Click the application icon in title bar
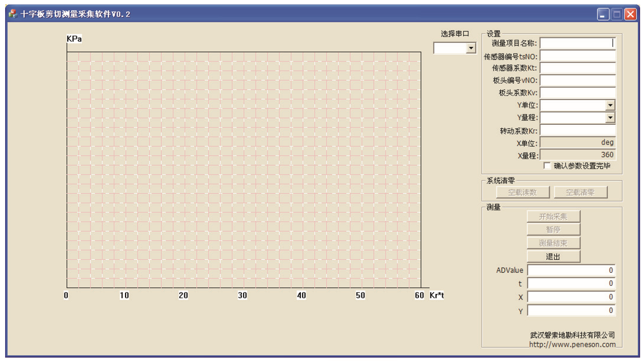Viewport: 644px width, 361px height. coord(12,14)
